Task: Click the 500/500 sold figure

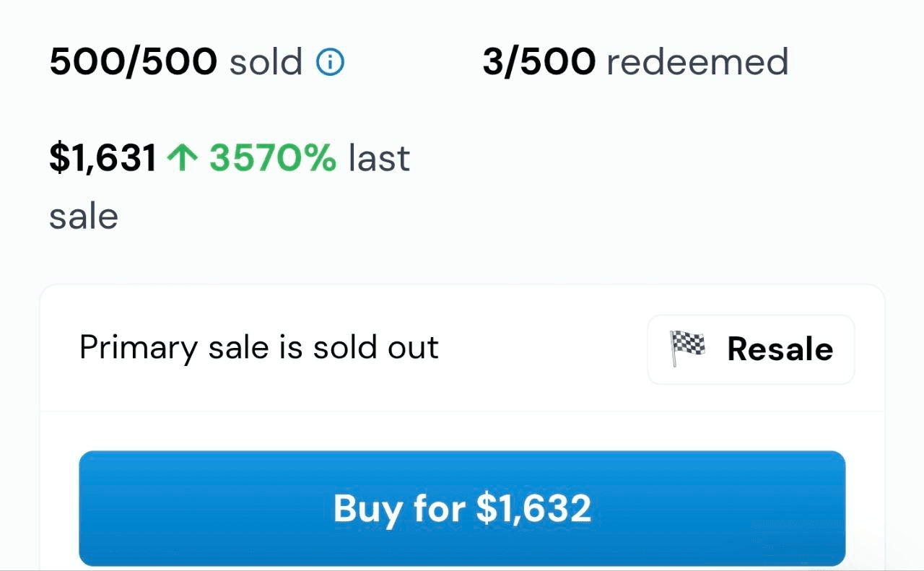Action: (133, 63)
